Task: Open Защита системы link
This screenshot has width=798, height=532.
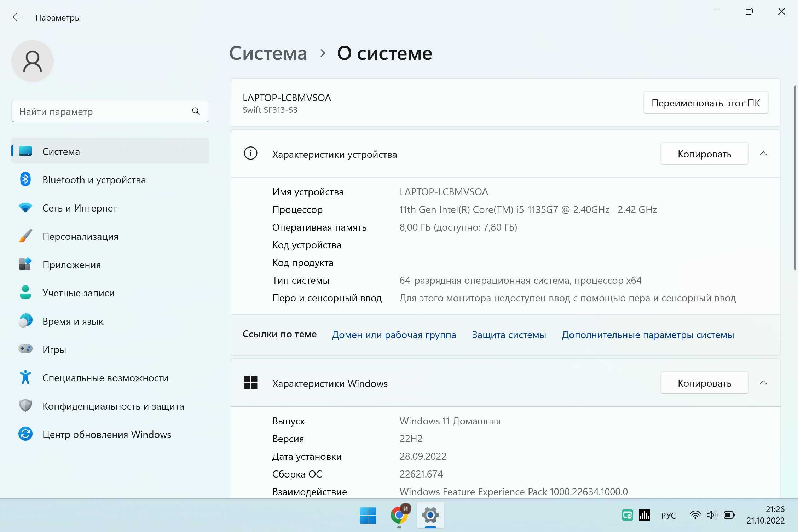Action: (x=509, y=335)
